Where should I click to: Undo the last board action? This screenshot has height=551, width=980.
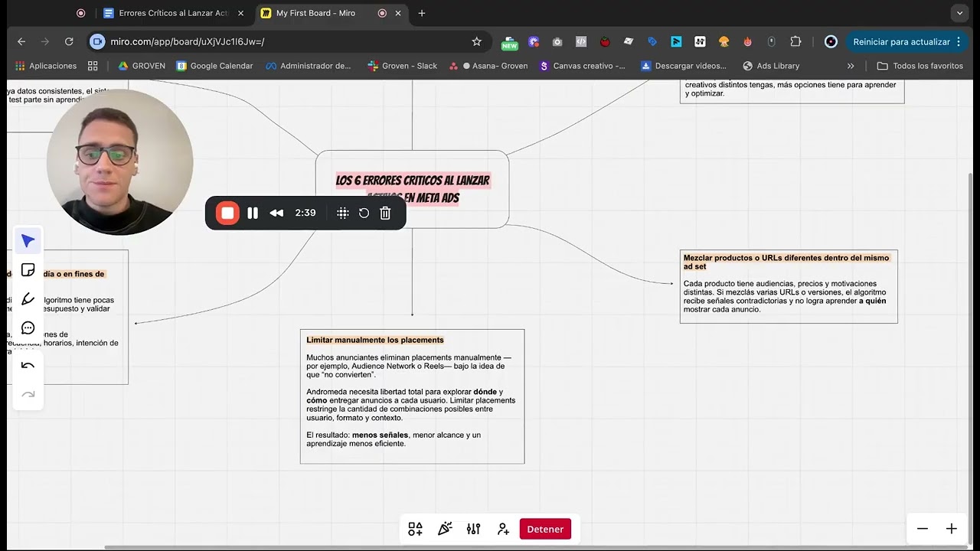(x=28, y=365)
